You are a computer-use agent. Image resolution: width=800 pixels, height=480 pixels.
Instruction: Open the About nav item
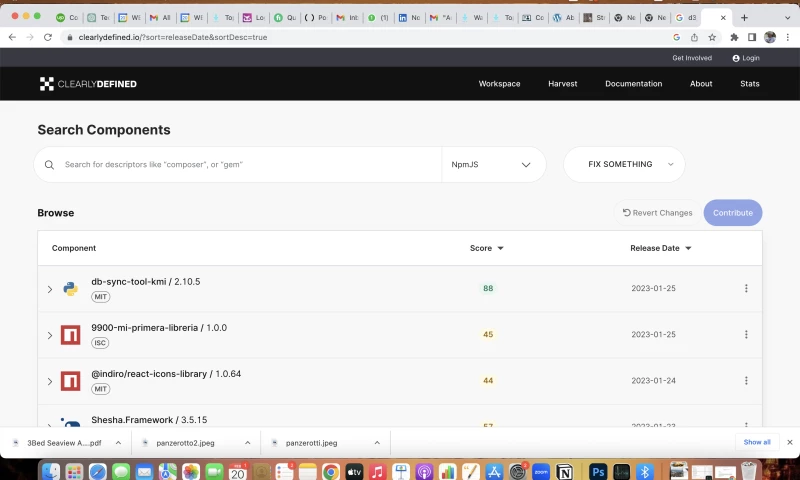coord(701,84)
